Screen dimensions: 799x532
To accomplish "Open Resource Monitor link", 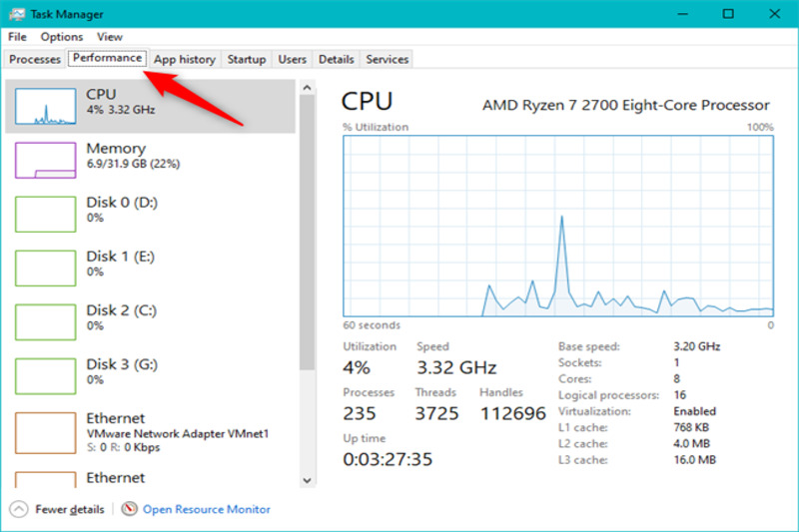I will (x=206, y=509).
